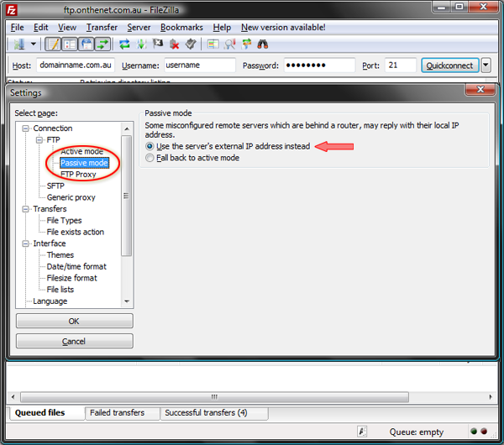Click the status bar key icon
The width and height of the screenshot is (504, 445).
click(x=362, y=432)
